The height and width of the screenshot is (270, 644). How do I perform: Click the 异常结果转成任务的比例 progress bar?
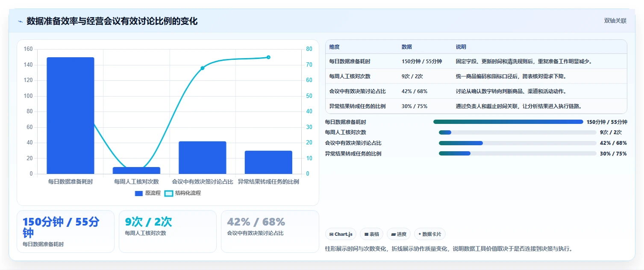tap(518, 153)
